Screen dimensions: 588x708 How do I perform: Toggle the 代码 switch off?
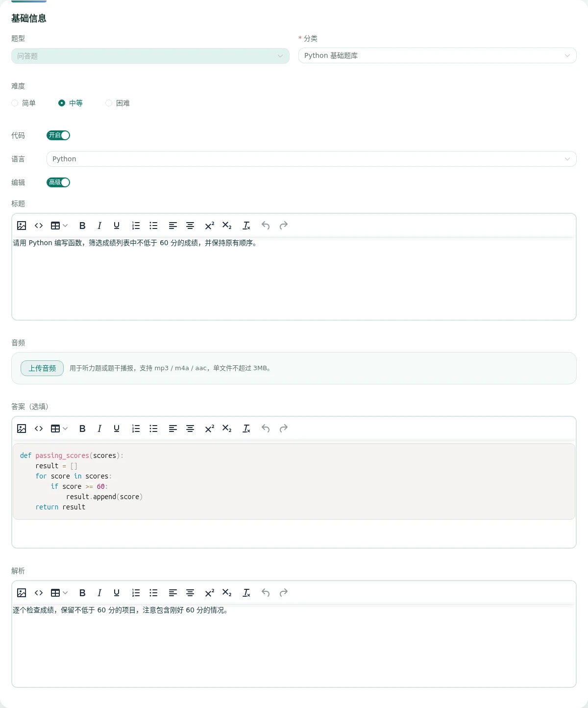click(58, 135)
